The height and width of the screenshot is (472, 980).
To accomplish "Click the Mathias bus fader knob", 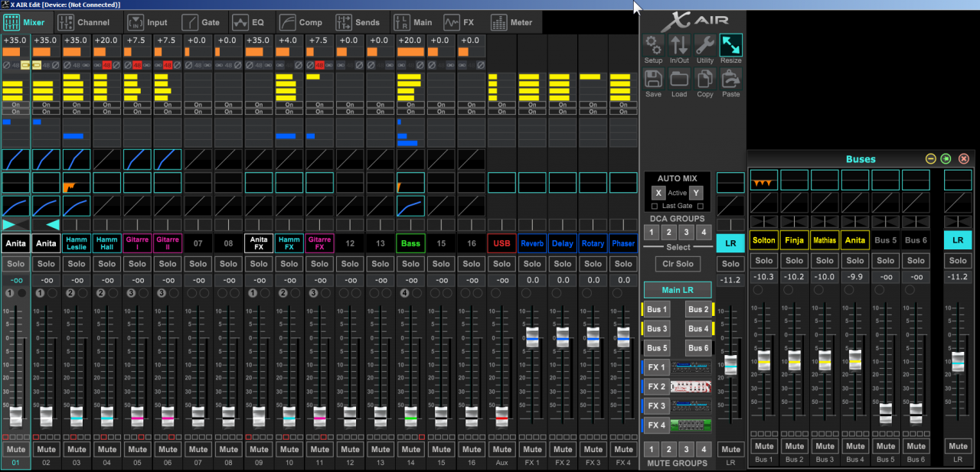I will [x=825, y=359].
